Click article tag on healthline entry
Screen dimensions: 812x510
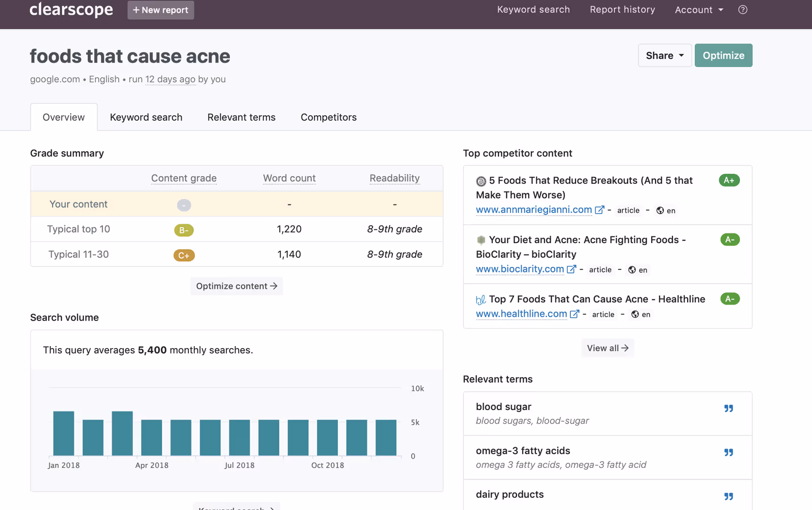point(603,314)
